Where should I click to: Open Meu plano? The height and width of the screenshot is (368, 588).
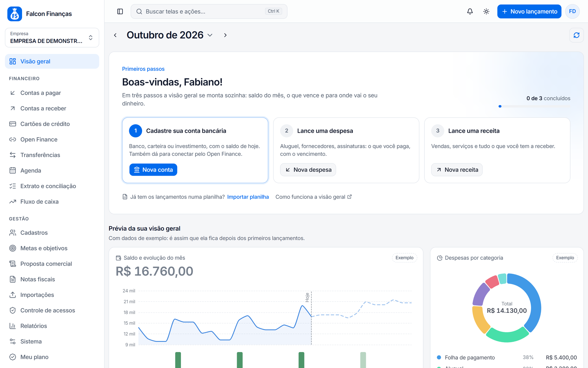pyautogui.click(x=52, y=357)
